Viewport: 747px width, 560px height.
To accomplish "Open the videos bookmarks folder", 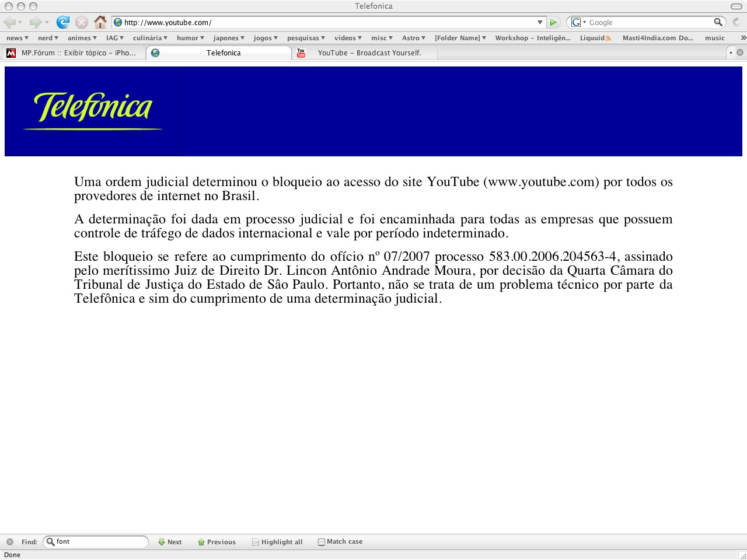I will tap(348, 38).
